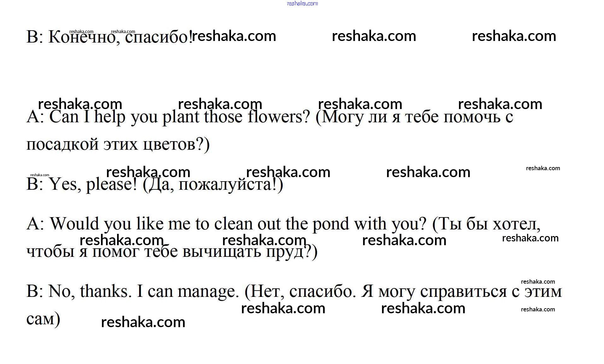Click the text "вычищать пруд?)"

pos(250,252)
